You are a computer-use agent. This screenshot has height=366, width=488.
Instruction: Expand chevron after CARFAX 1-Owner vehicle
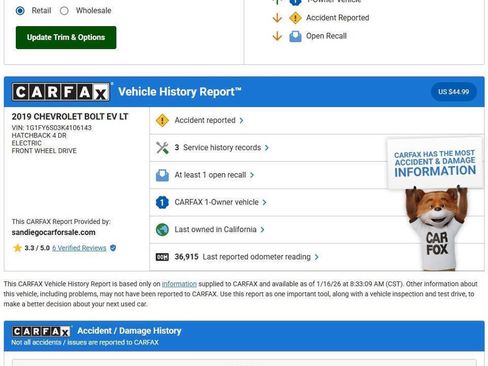pyautogui.click(x=264, y=203)
